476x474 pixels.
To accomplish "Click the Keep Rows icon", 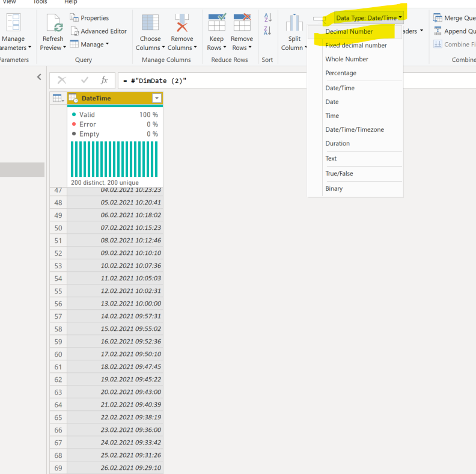I will (217, 22).
